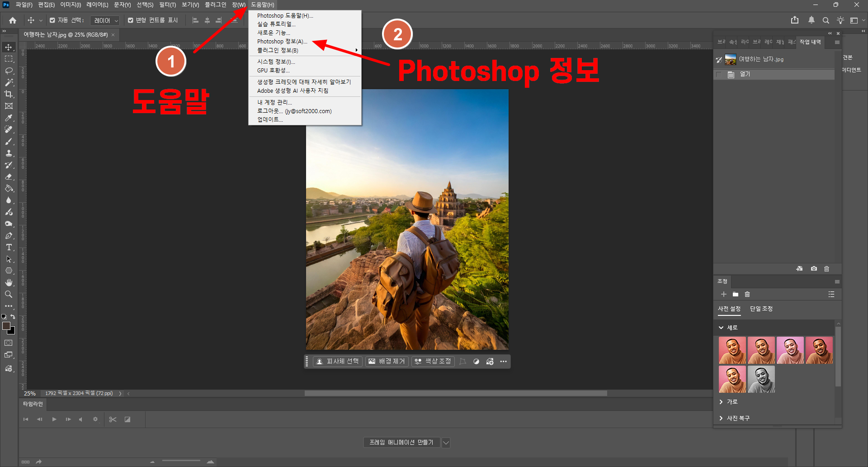The image size is (868, 467).
Task: Select the Eyedropper tool
Action: tap(9, 118)
